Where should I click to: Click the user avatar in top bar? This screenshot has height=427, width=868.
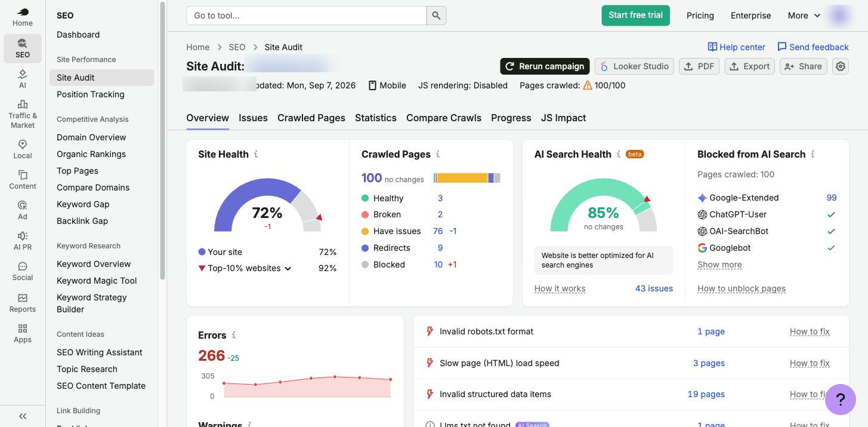tap(840, 16)
